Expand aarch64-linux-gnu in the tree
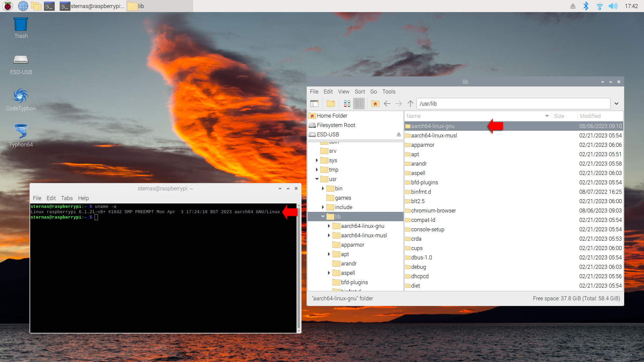The image size is (644, 362). coord(329,226)
